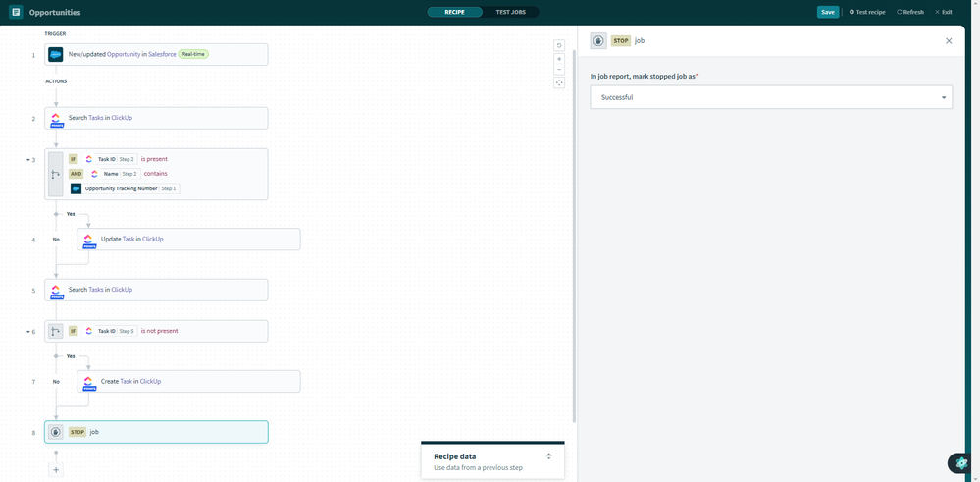The image size is (980, 482).
Task: Click the ClickUp icon in step 5 Search Tasks
Action: pos(56,290)
